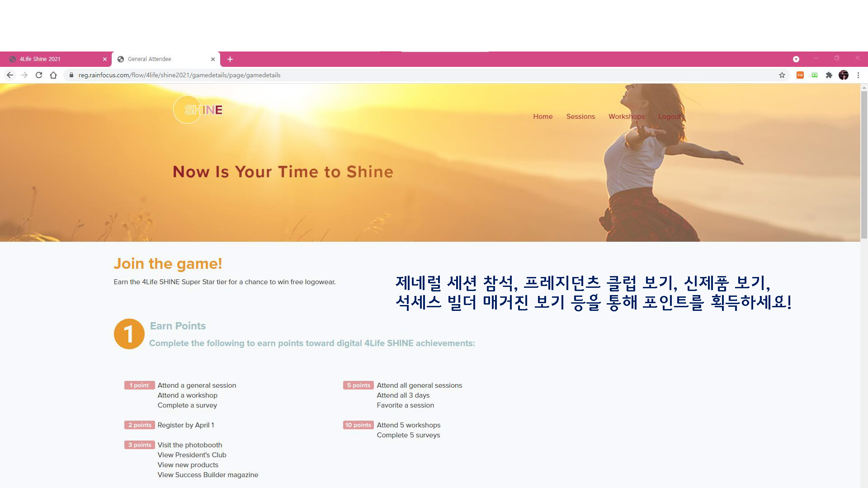Click the 5 points badge
This screenshot has width=868, height=488.
359,385
